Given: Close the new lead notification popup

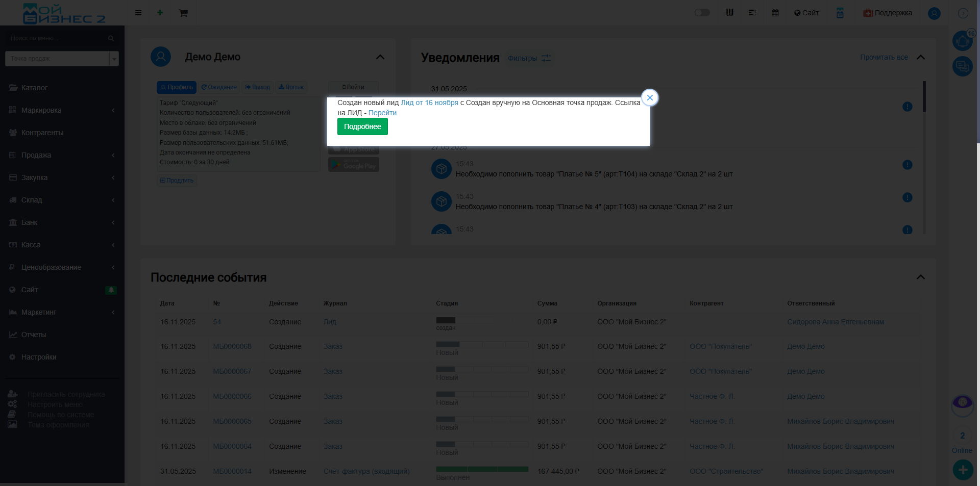Looking at the screenshot, I should coord(650,98).
